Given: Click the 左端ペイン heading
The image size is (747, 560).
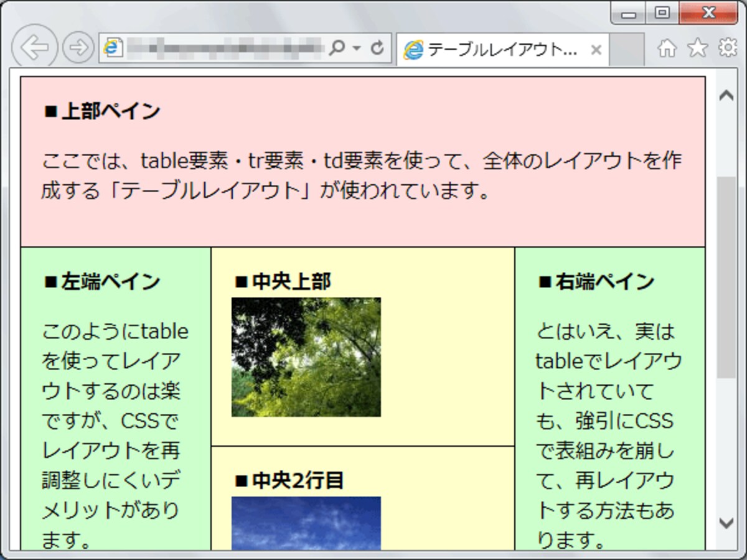Looking at the screenshot, I should 103,282.
